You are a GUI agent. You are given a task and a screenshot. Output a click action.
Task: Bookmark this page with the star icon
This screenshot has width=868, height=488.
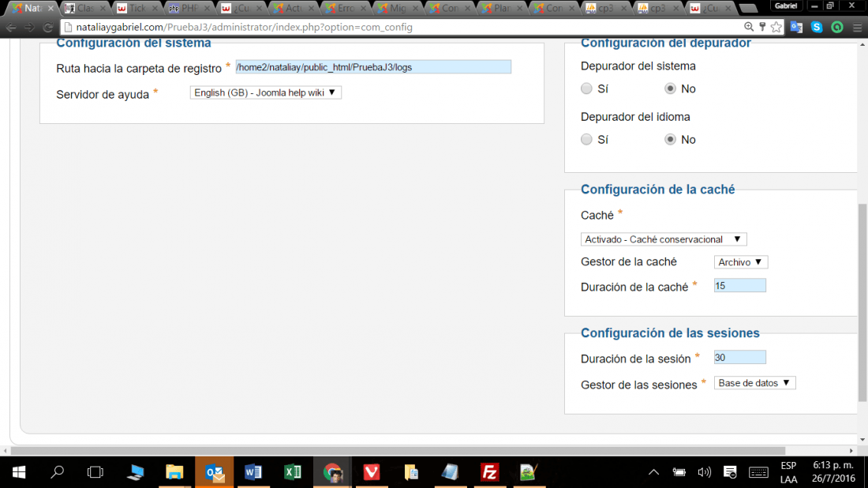click(776, 27)
